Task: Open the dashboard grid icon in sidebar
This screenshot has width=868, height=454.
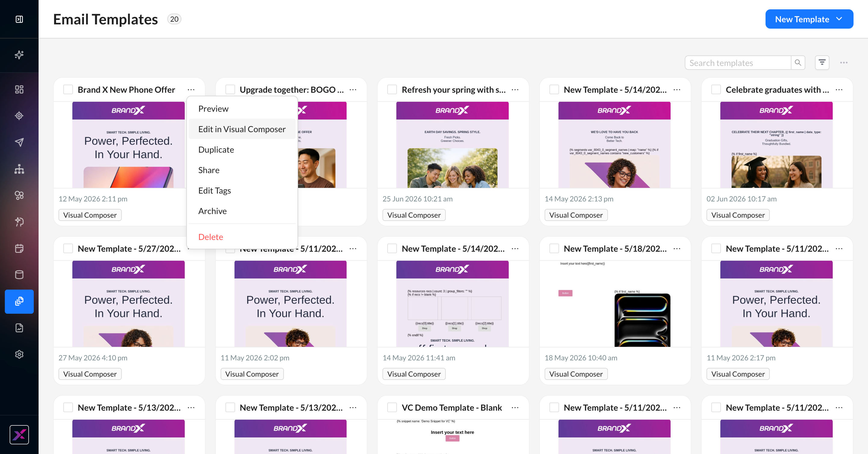Action: [x=19, y=89]
